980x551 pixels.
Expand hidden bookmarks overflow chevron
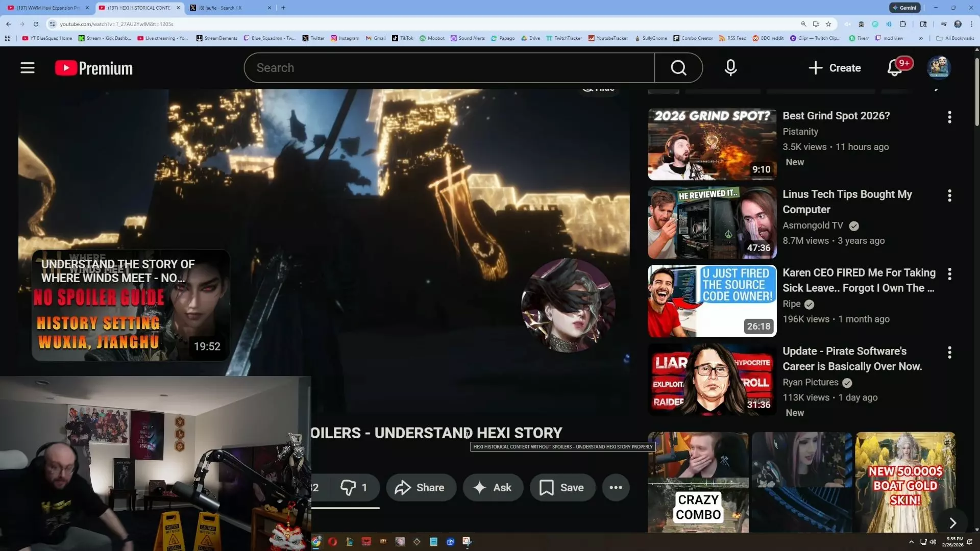coord(921,38)
